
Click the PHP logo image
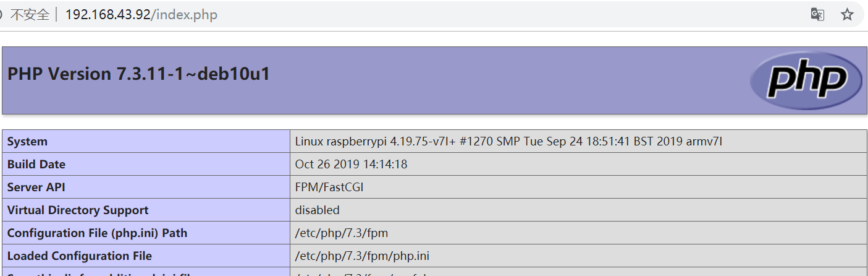pyautogui.click(x=806, y=80)
